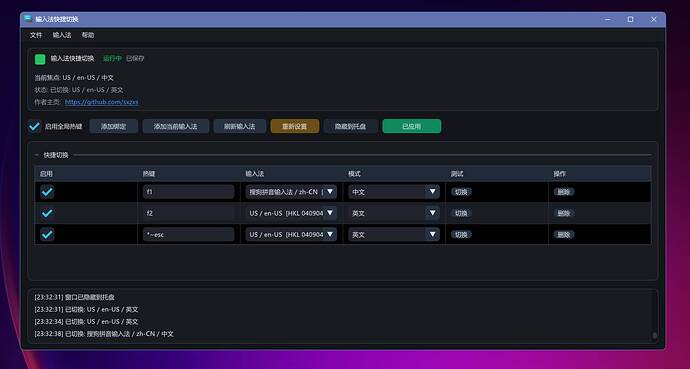Click the 隐藏到托盘 button
This screenshot has height=369, width=690.
click(x=351, y=126)
